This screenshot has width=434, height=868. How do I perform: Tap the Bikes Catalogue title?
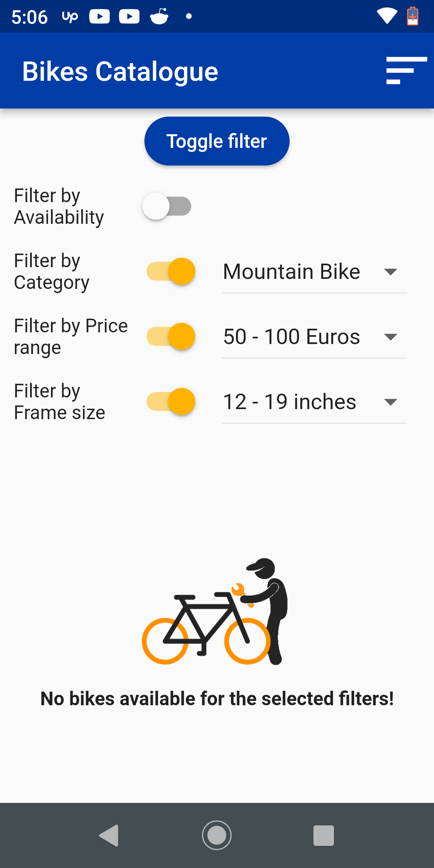point(120,72)
